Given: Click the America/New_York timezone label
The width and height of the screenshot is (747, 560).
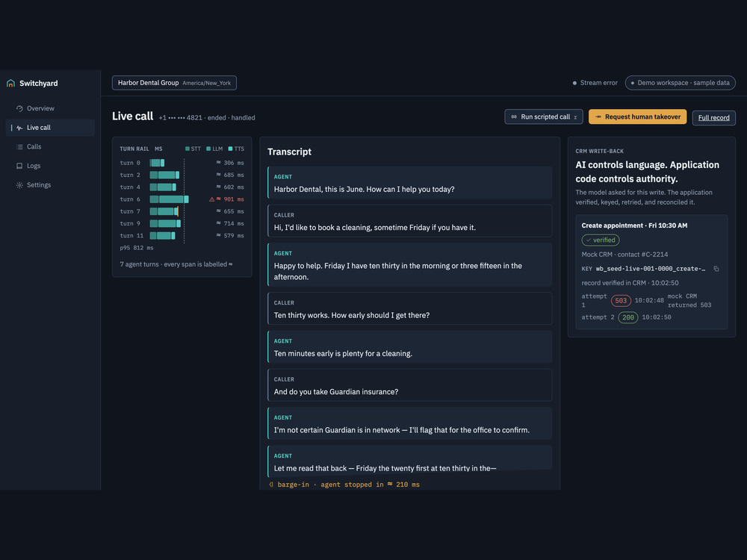Looking at the screenshot, I should pyautogui.click(x=206, y=83).
